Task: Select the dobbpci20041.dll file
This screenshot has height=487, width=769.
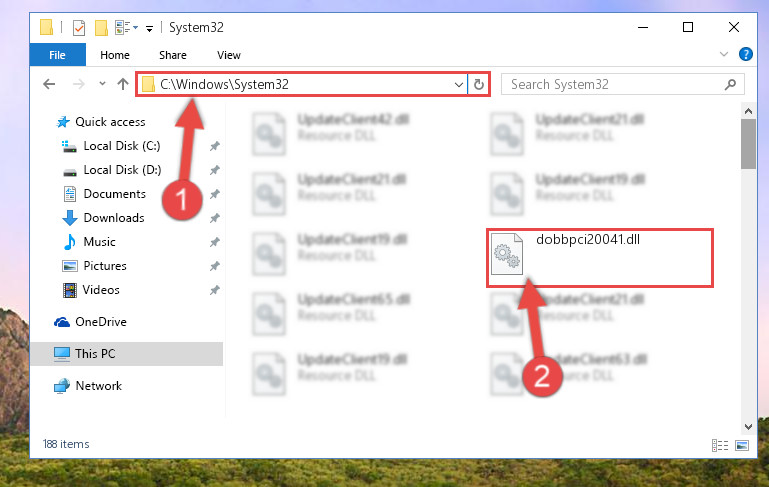Action: 599,257
